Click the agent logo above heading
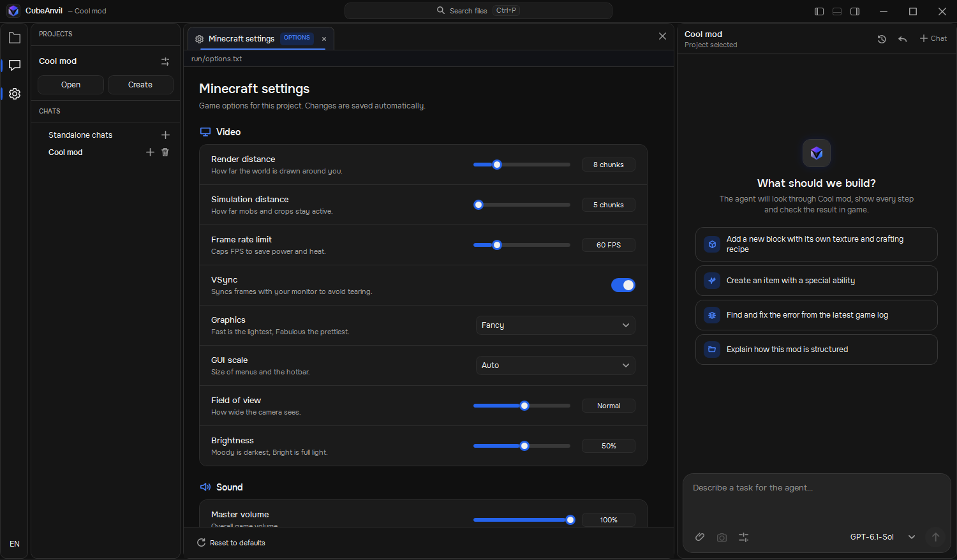Screen dimensions: 957x560 point(817,153)
